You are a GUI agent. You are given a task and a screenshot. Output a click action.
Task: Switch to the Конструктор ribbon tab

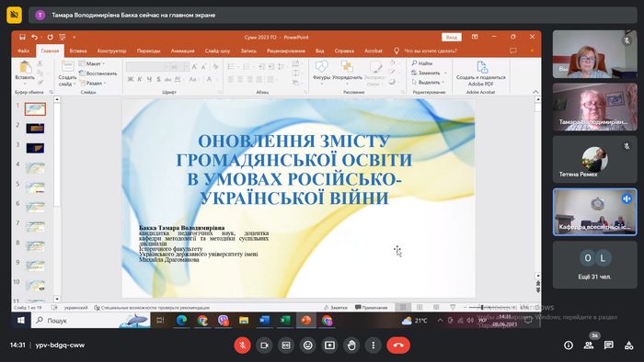coord(111,51)
